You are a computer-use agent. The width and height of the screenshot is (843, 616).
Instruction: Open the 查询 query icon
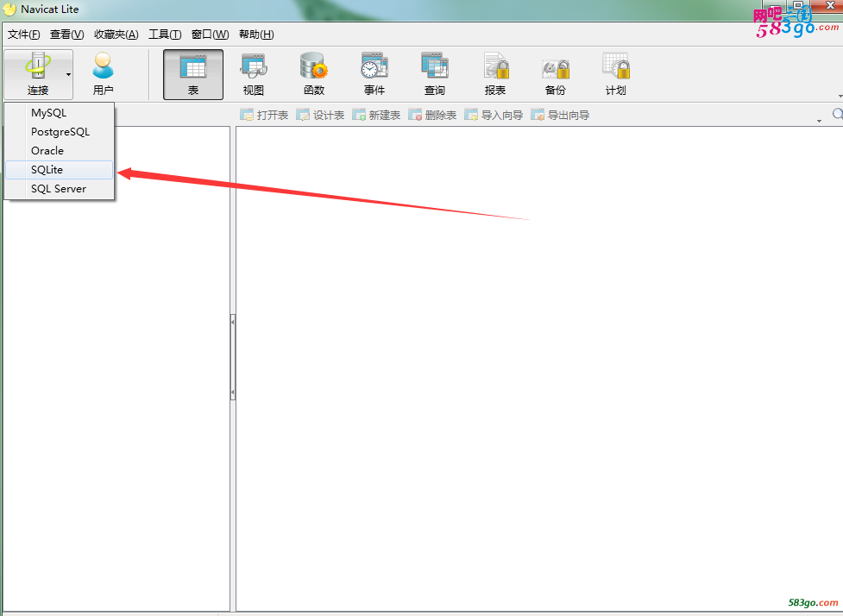(x=434, y=74)
